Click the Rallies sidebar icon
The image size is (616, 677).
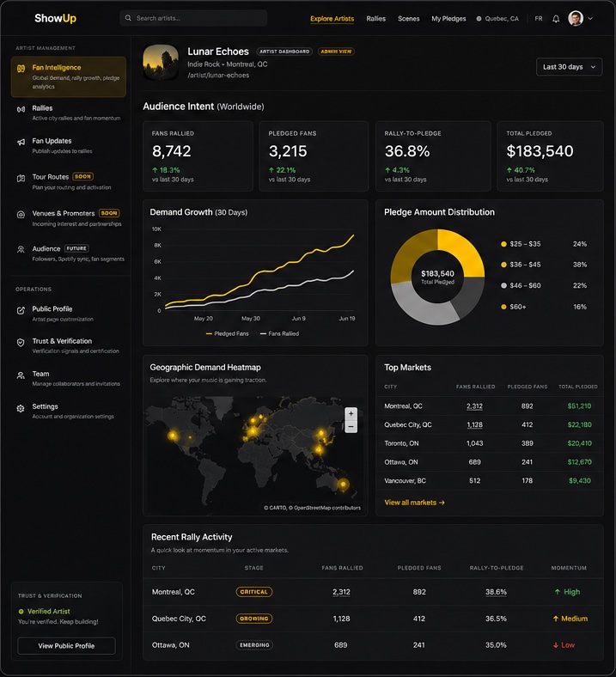[x=21, y=109]
